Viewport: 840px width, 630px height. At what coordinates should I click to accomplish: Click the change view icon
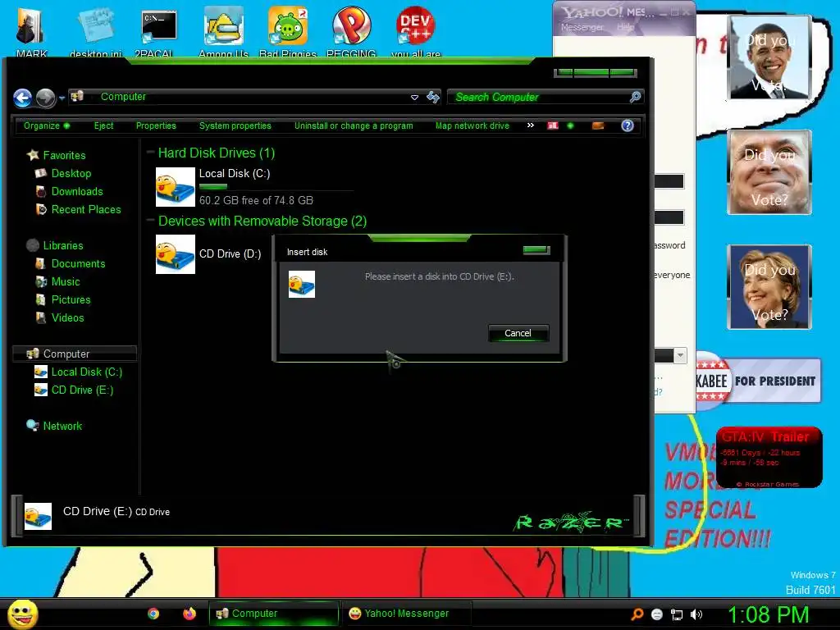pyautogui.click(x=553, y=126)
